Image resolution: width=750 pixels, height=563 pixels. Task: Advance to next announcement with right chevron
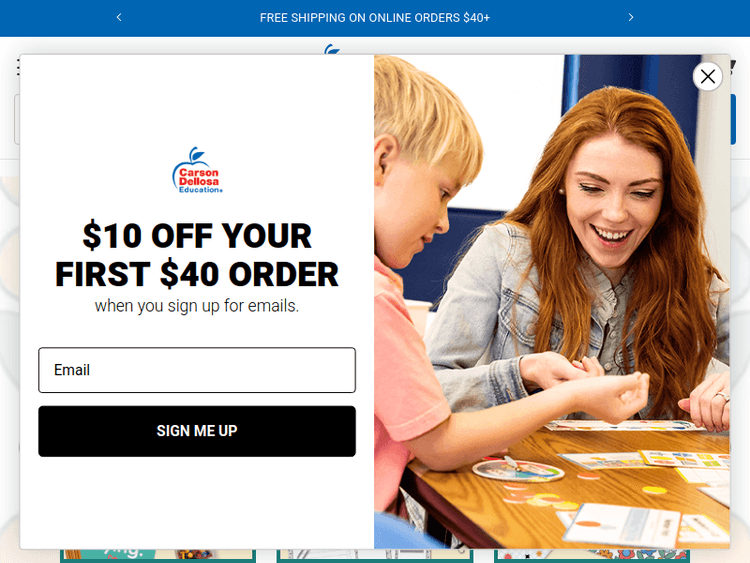pos(630,17)
